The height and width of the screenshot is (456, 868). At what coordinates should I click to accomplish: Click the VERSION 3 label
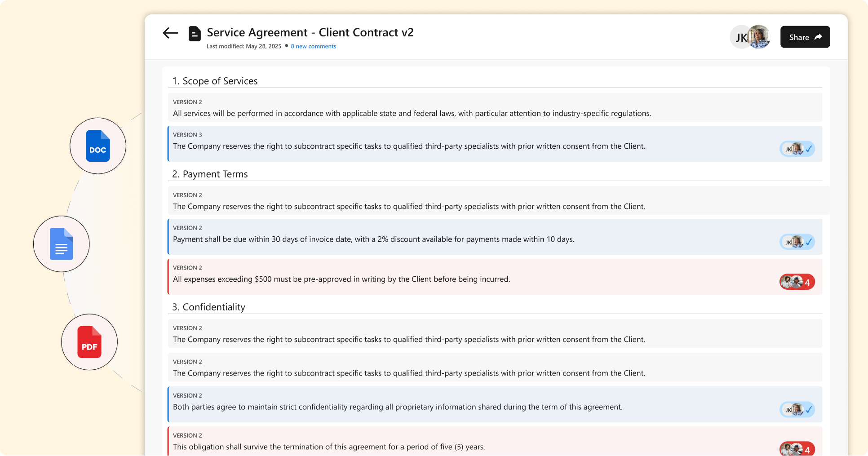(187, 135)
